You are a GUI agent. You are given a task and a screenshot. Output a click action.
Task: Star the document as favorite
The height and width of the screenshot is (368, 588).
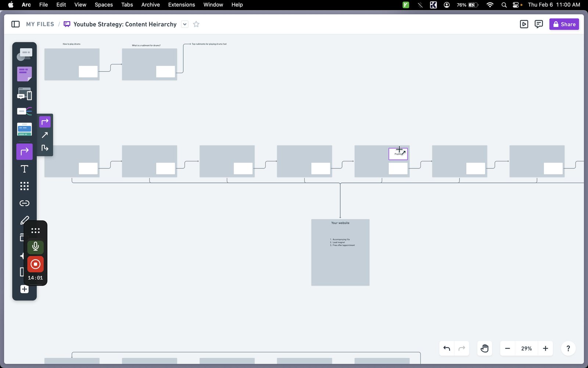pyautogui.click(x=196, y=24)
